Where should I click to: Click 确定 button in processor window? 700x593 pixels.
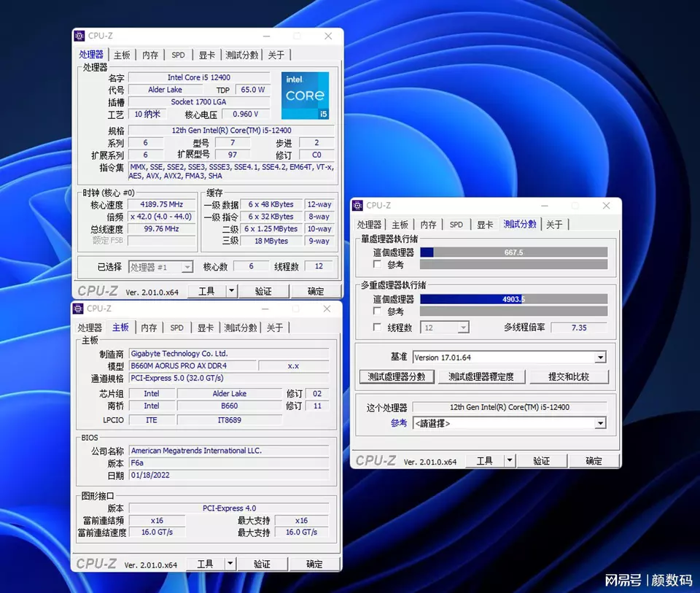click(x=316, y=291)
